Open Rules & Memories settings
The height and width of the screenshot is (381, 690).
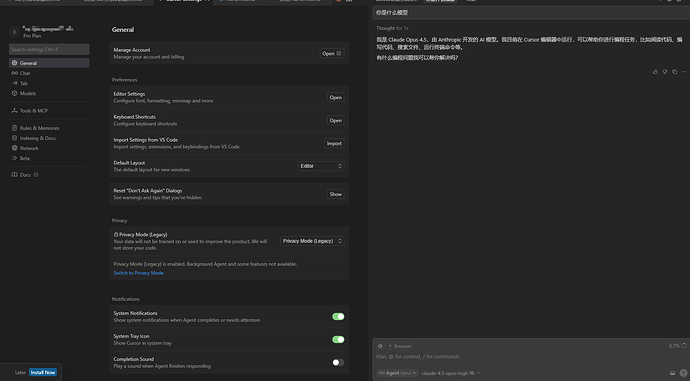tap(49, 128)
